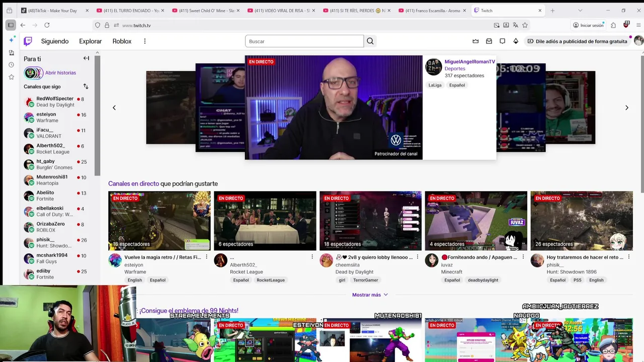The image size is (644, 362).
Task: Click Dile adiós a publicidad de forma gratuita
Action: 577,41
